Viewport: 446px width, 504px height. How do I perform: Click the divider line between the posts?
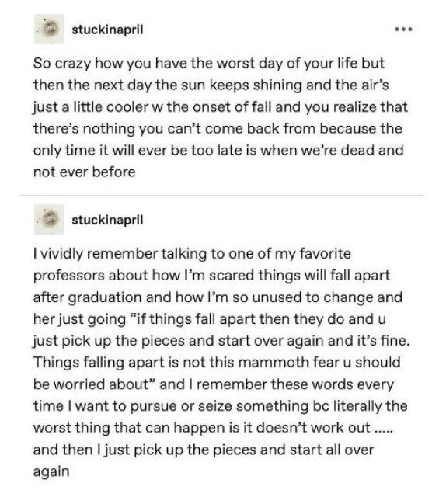coord(221,195)
